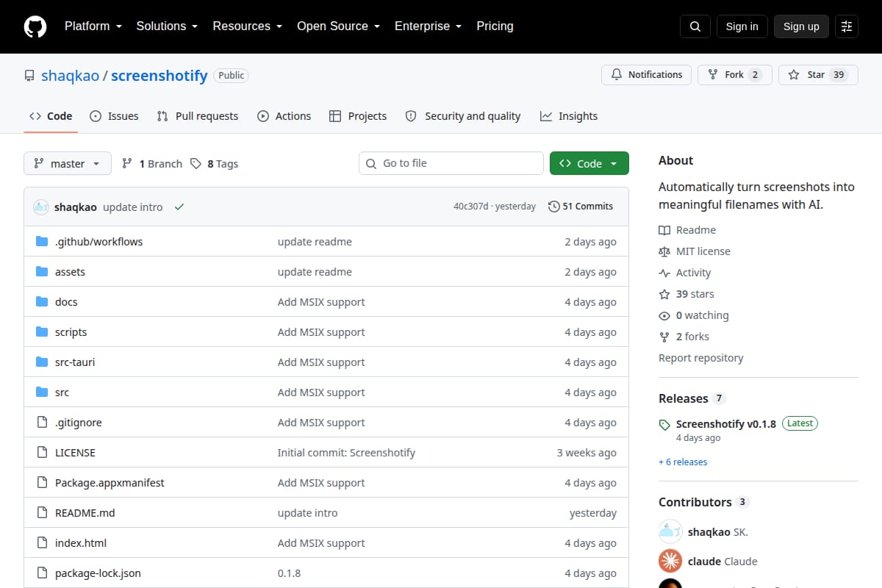Click the Notifications button
The height and width of the screenshot is (588, 882).
point(647,75)
